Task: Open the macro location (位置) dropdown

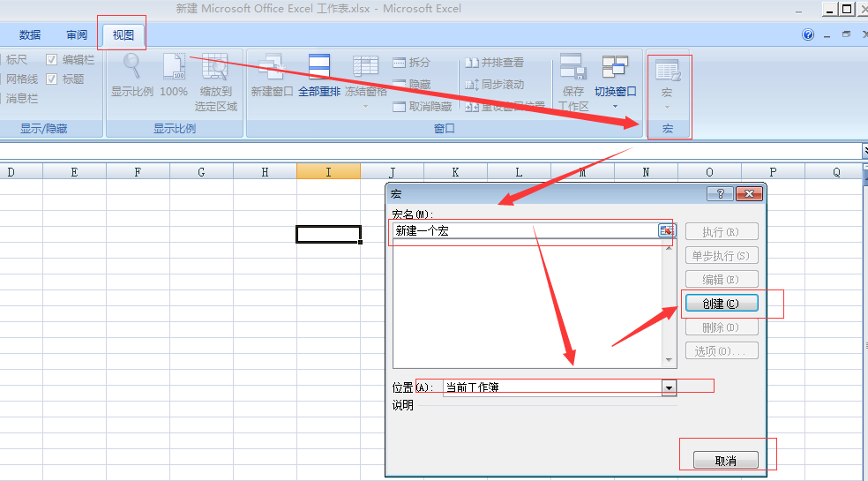Action: (669, 388)
